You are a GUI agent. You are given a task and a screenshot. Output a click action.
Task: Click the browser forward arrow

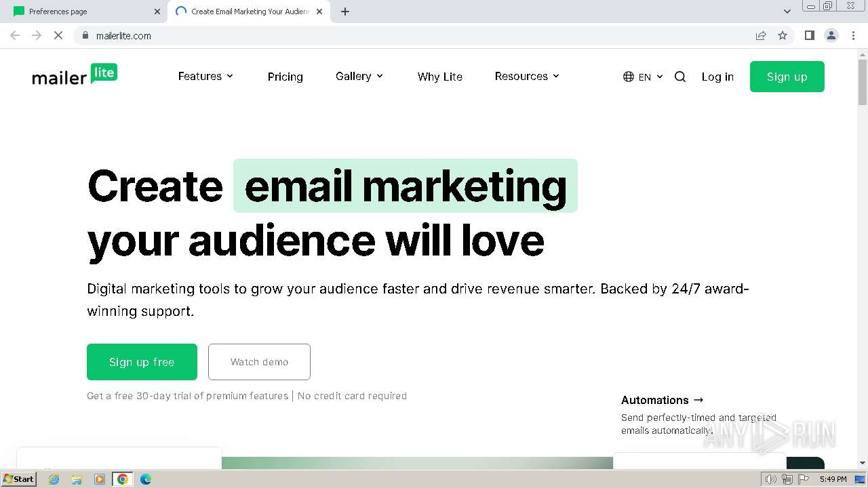coord(37,35)
